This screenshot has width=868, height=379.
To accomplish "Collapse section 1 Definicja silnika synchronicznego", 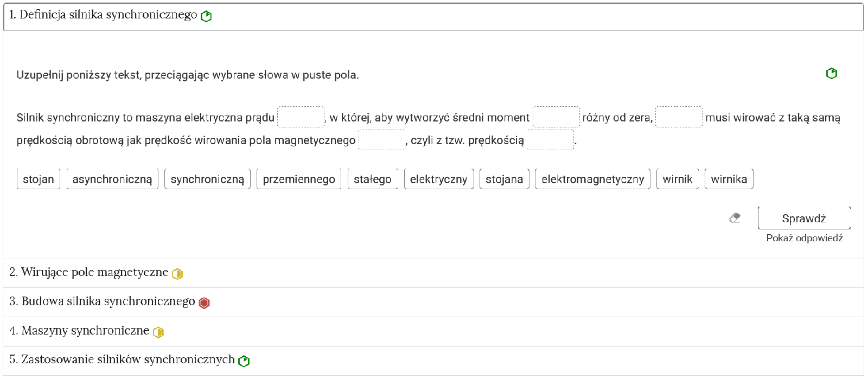I will tap(103, 15).
